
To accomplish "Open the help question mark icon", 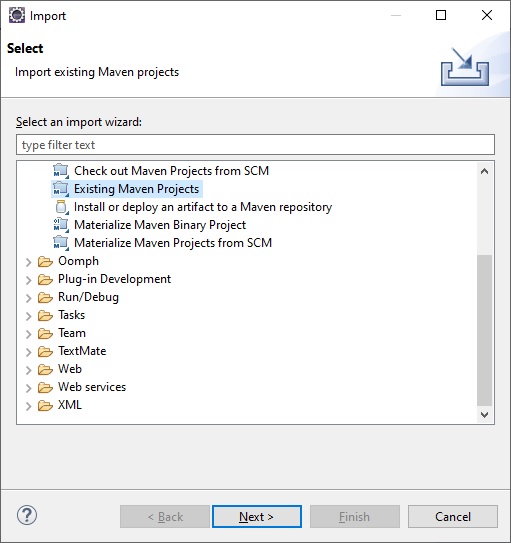I will (x=27, y=515).
